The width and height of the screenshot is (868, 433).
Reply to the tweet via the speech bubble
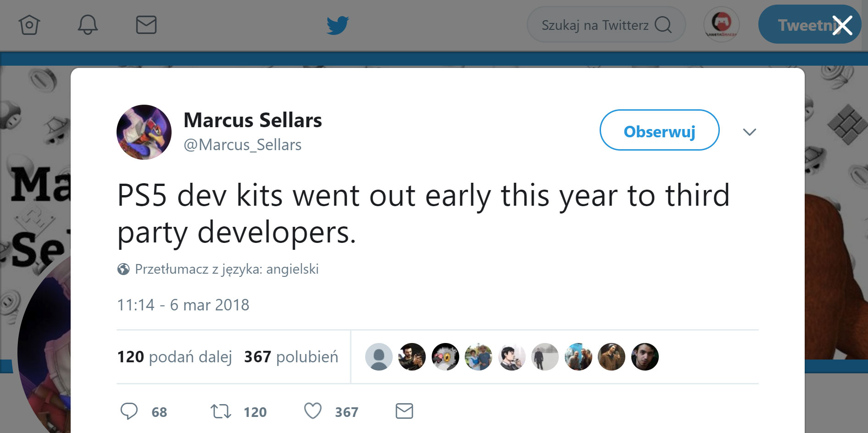pyautogui.click(x=129, y=411)
